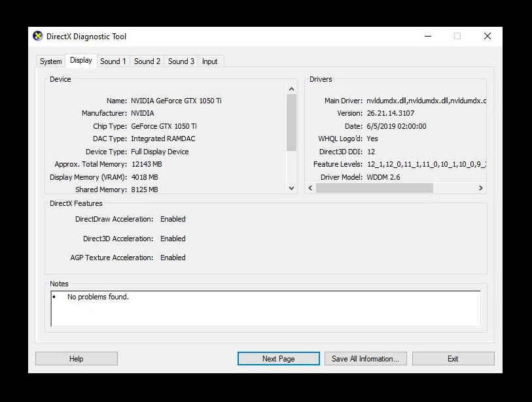This screenshot has width=532, height=402.
Task: Click the Exit button
Action: pos(453,359)
